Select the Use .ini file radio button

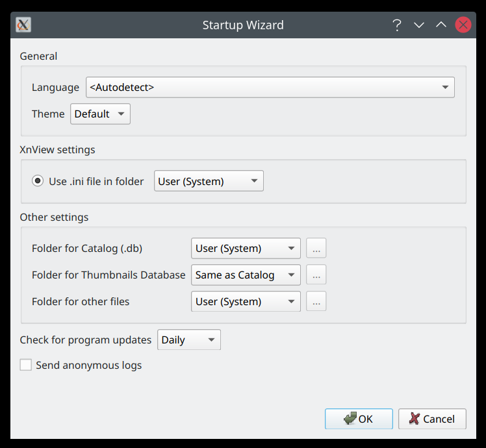point(38,181)
